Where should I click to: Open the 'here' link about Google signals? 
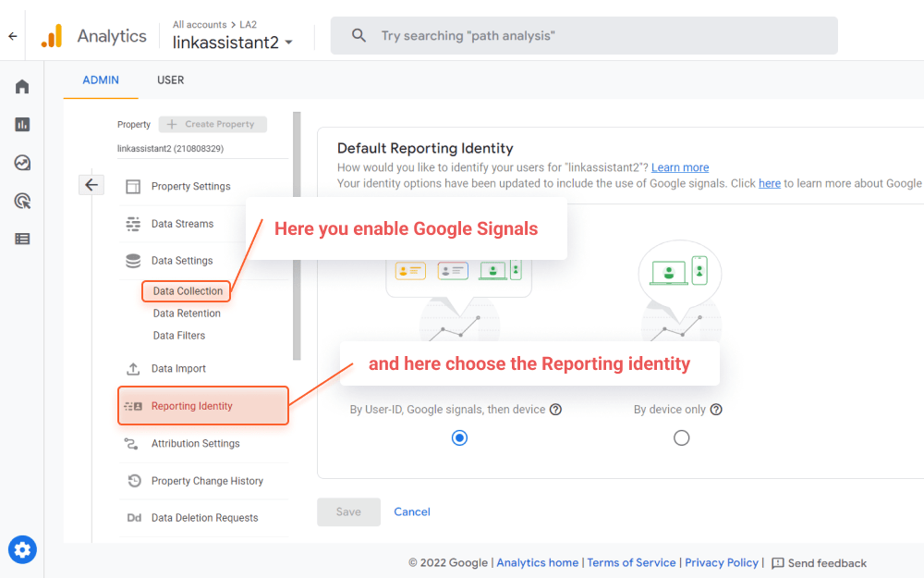pyautogui.click(x=770, y=183)
